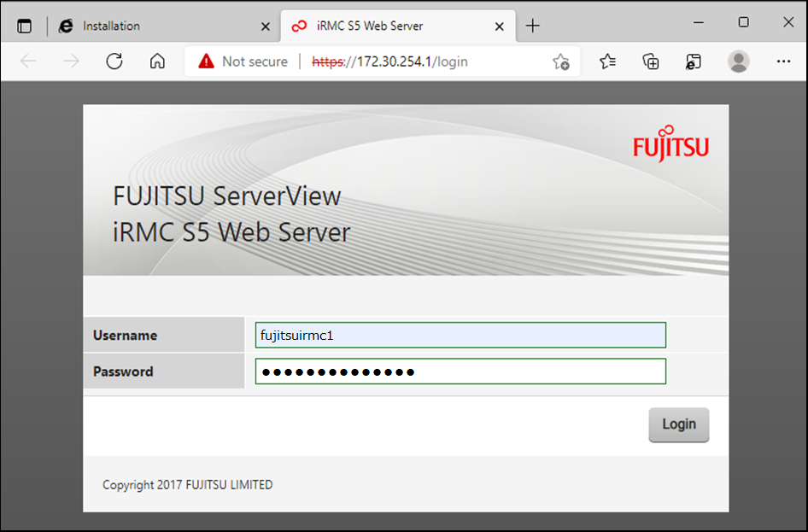Open Settings and more menu

(783, 61)
